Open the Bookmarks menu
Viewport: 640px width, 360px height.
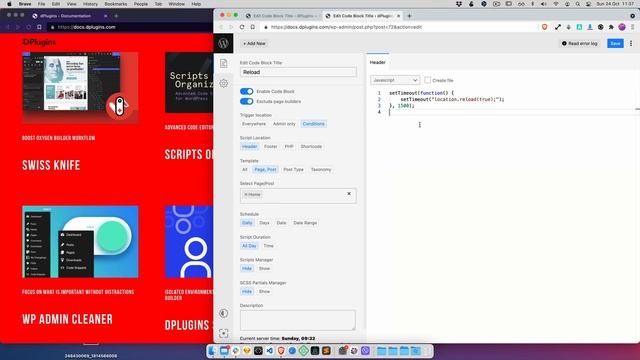point(116,4)
